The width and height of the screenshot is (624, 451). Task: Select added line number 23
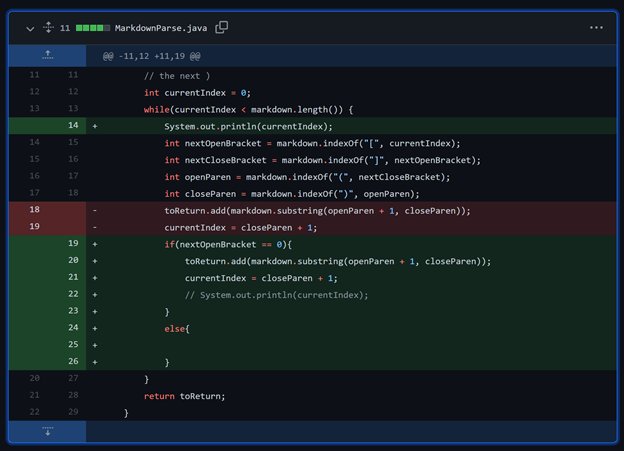pyautogui.click(x=73, y=310)
